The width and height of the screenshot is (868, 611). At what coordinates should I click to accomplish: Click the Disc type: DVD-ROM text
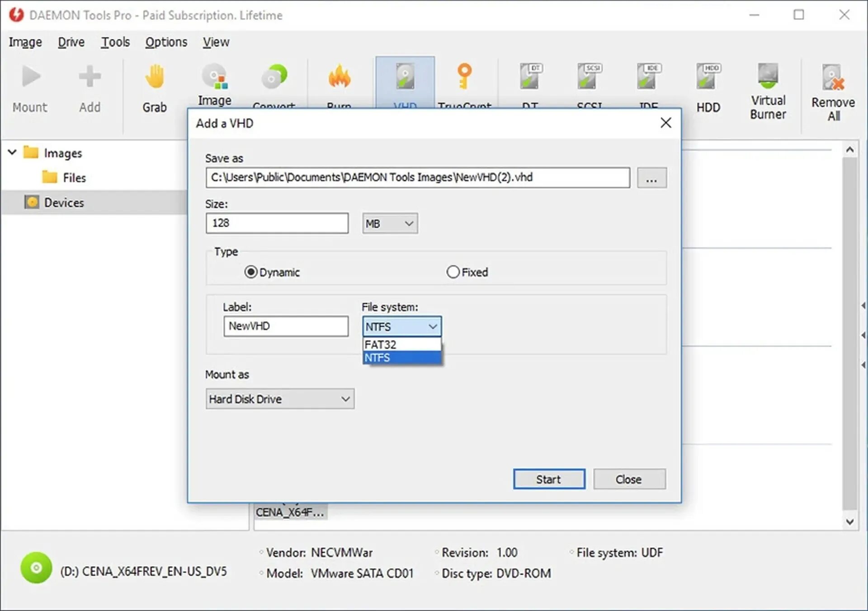tap(496, 573)
